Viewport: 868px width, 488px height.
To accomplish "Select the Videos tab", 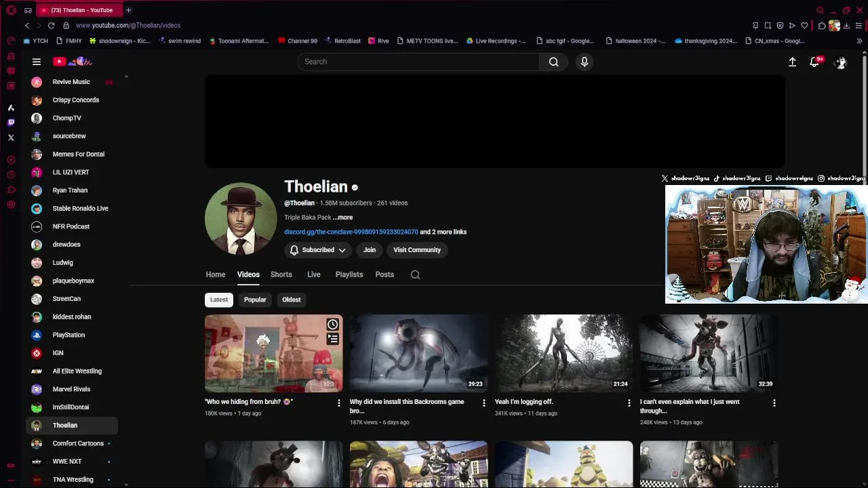I will (248, 274).
